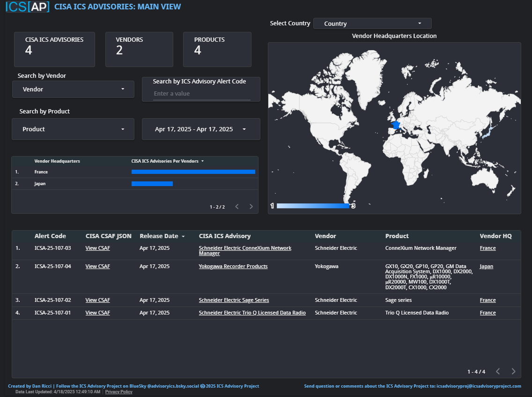The width and height of the screenshot is (532, 397).
Task: Open the Vendor dropdown filter
Action: point(73,90)
